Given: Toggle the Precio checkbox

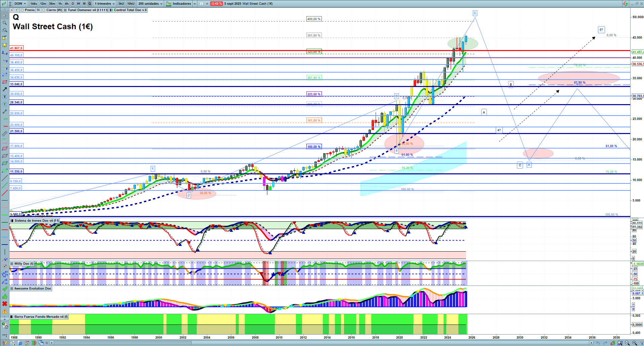Looking at the screenshot, I should (22, 10).
